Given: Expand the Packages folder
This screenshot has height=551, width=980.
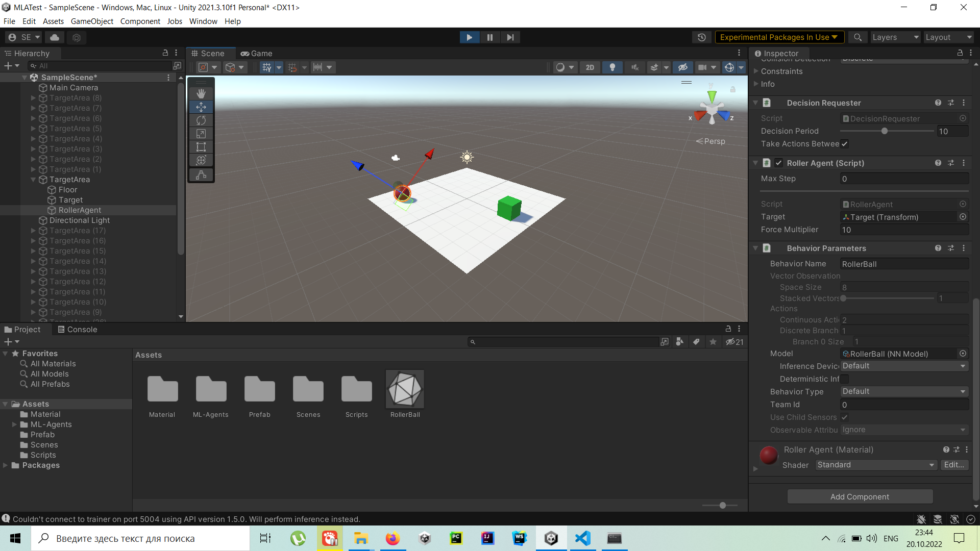Looking at the screenshot, I should coord(5,465).
